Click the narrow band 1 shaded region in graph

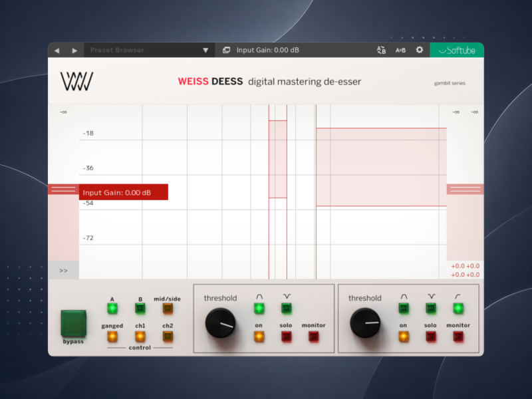click(x=278, y=159)
